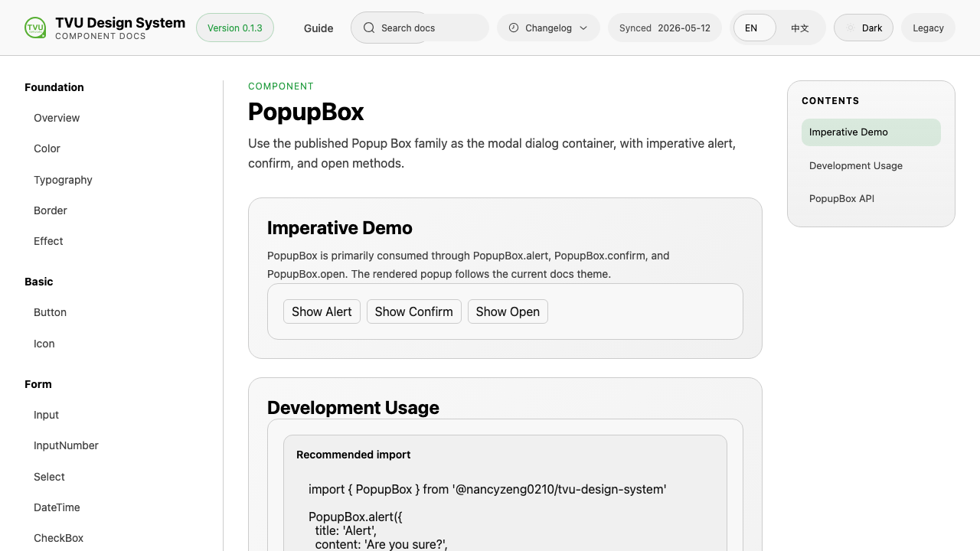Click the TVU logo icon

pyautogui.click(x=35, y=28)
